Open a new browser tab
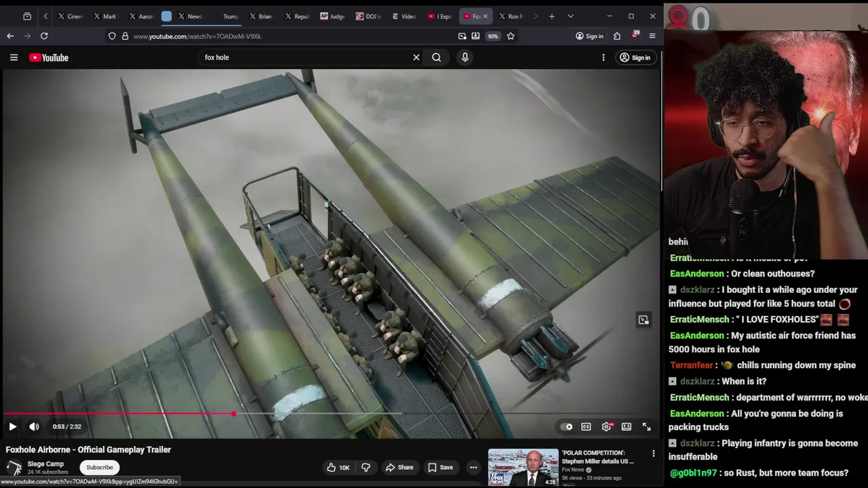The height and width of the screenshot is (488, 868). coord(552,16)
